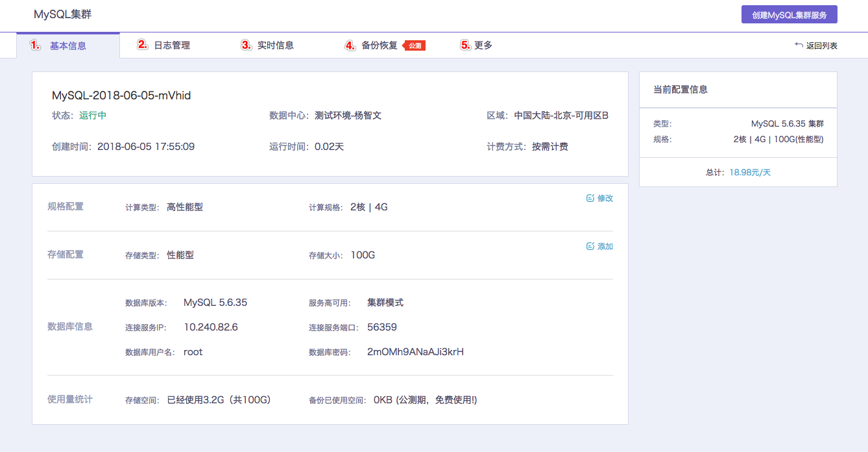Click the 返回列表 link
The width and height of the screenshot is (868, 452).
[822, 45]
